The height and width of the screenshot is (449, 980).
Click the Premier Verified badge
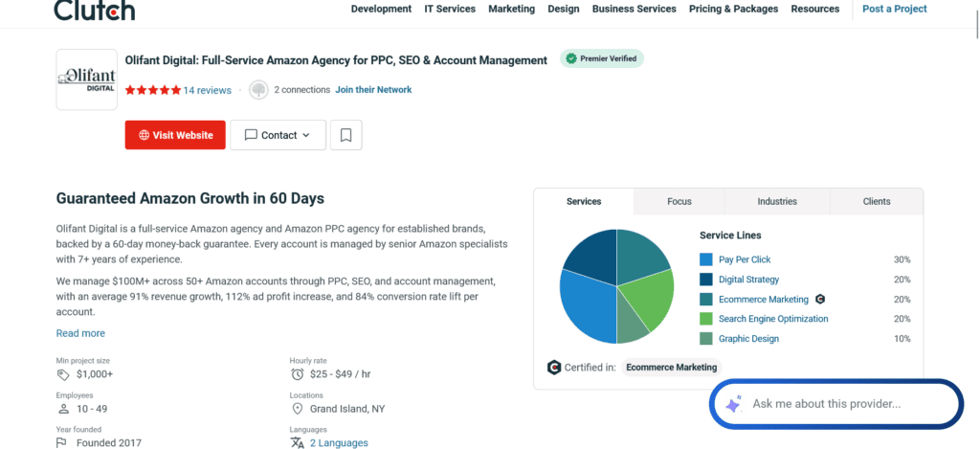[602, 58]
